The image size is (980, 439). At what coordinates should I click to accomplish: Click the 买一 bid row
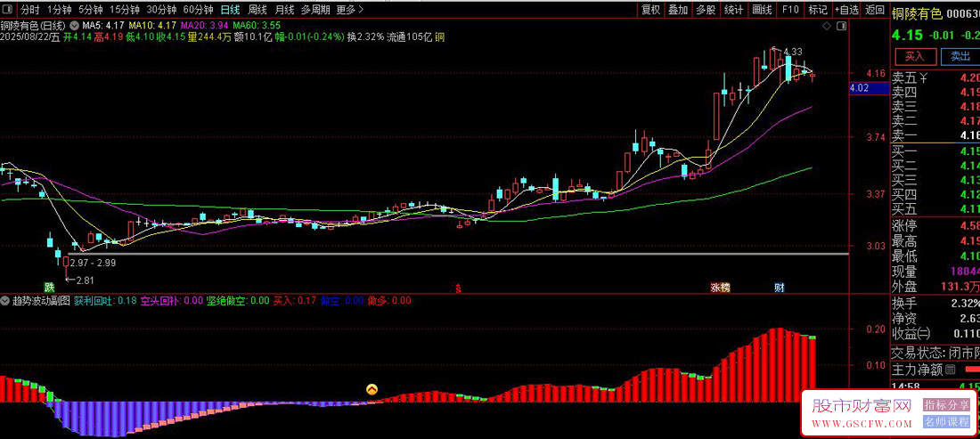[935, 151]
